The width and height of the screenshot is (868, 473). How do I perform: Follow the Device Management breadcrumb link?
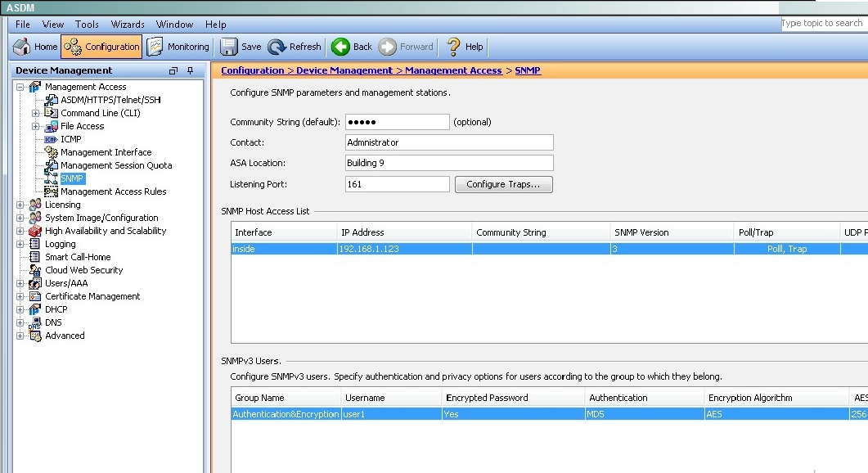click(x=344, y=70)
